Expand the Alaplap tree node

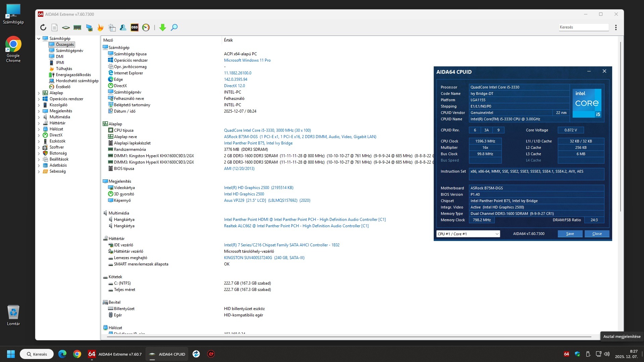[x=39, y=93]
